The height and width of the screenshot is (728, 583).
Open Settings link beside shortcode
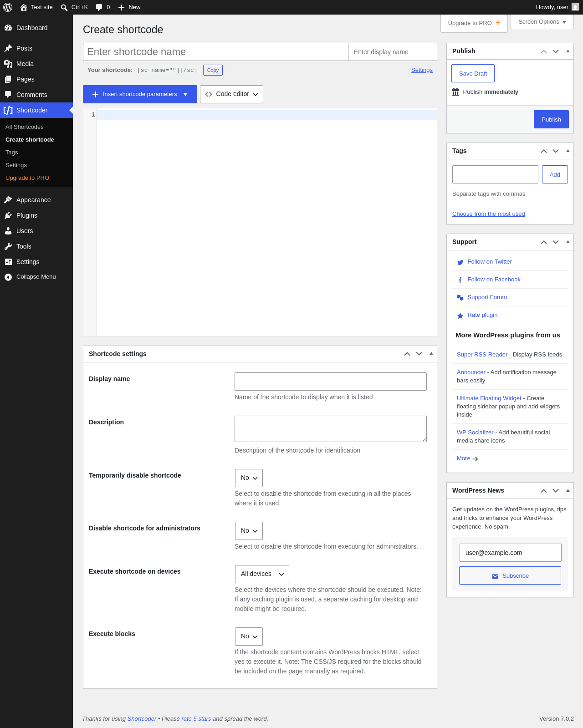coord(422,70)
